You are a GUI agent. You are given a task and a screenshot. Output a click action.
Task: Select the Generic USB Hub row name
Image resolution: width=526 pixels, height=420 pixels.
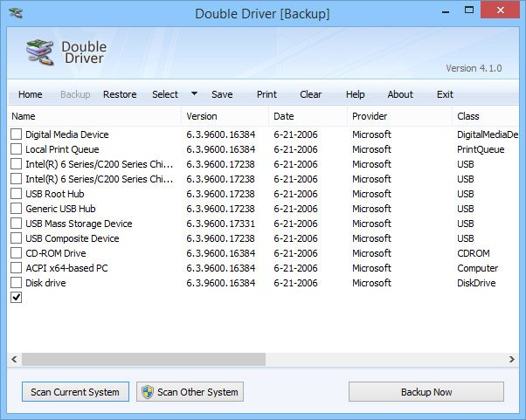click(x=60, y=209)
